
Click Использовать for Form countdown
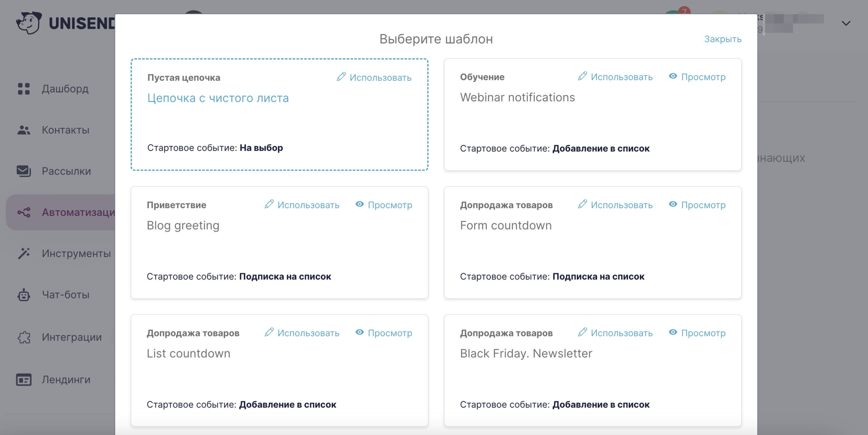coord(615,205)
